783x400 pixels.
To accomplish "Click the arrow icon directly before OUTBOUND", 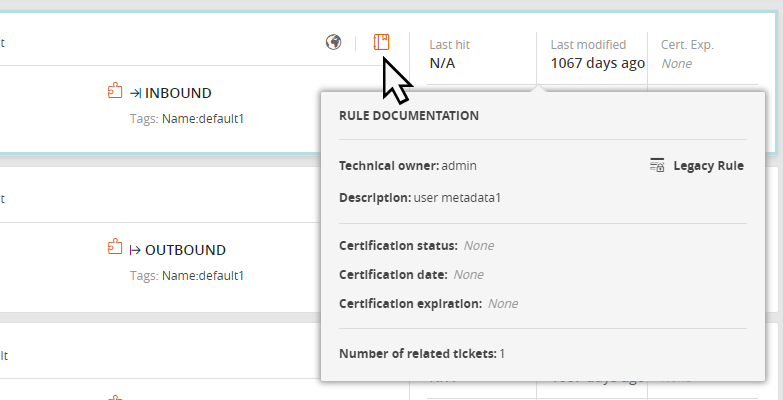I will pos(135,249).
